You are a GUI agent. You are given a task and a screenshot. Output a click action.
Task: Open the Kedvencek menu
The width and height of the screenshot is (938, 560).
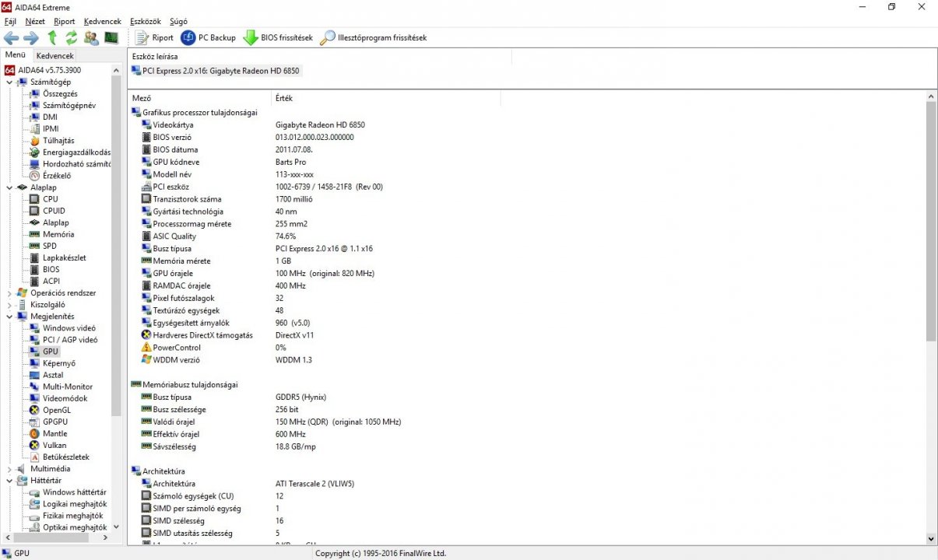point(102,21)
